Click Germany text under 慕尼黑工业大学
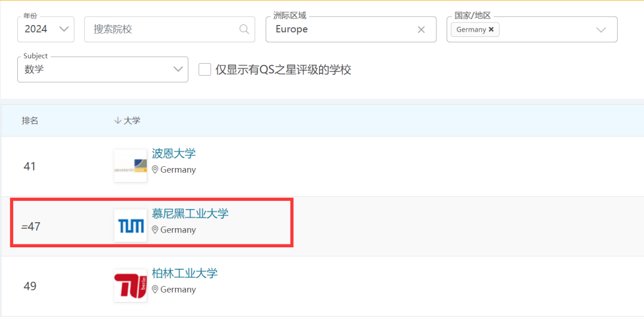The width and height of the screenshot is (644, 317). tap(178, 230)
